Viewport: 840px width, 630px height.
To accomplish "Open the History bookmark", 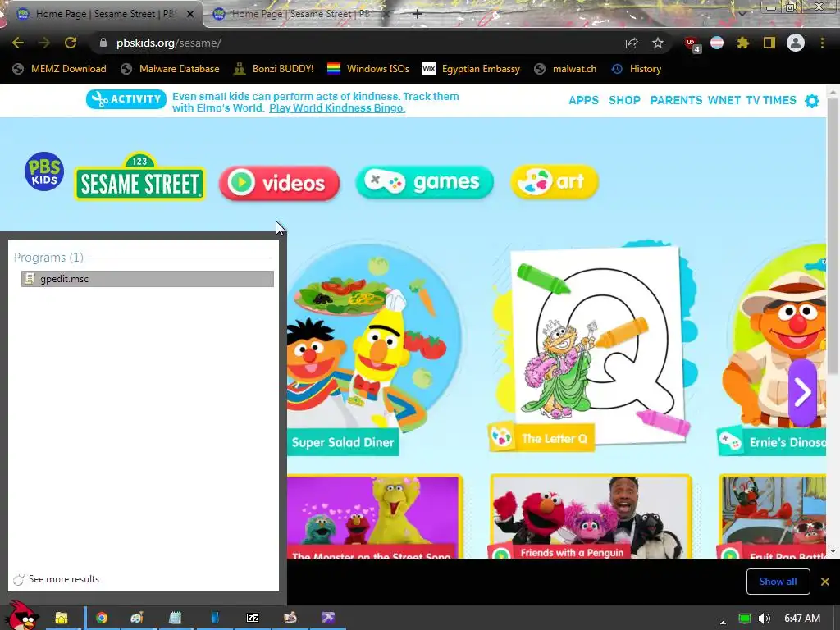I will pos(637,69).
